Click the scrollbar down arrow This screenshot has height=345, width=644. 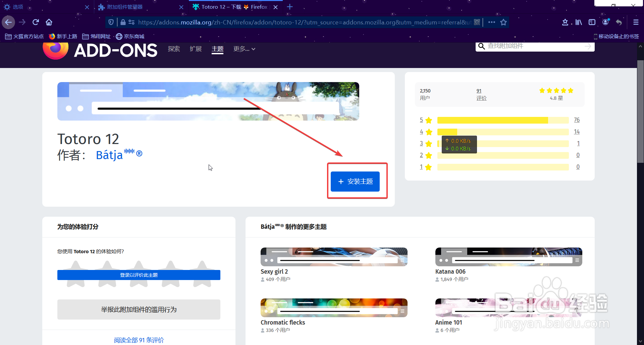[640, 341]
